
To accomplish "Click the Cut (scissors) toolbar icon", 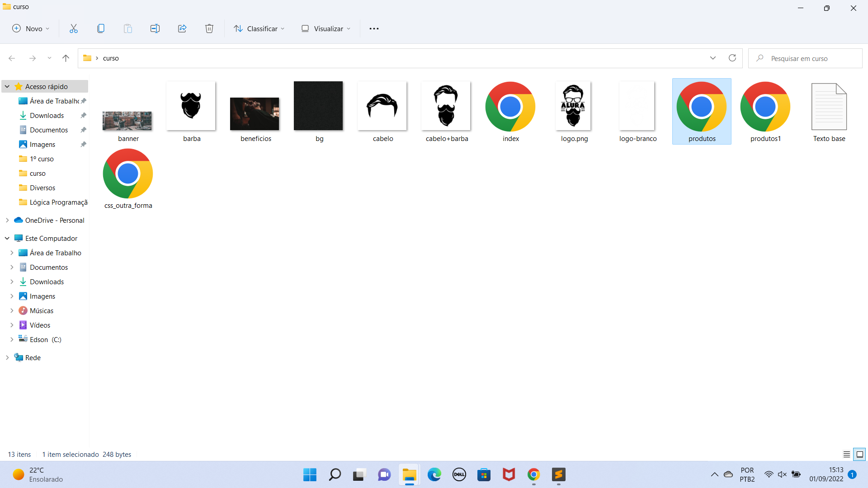I will pos(74,28).
